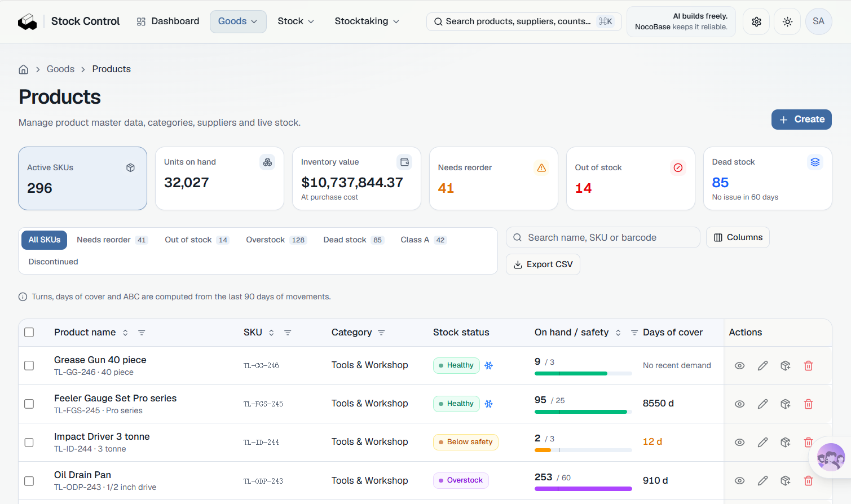
Task: Check the Oil Drain Pan row
Action: 29,481
